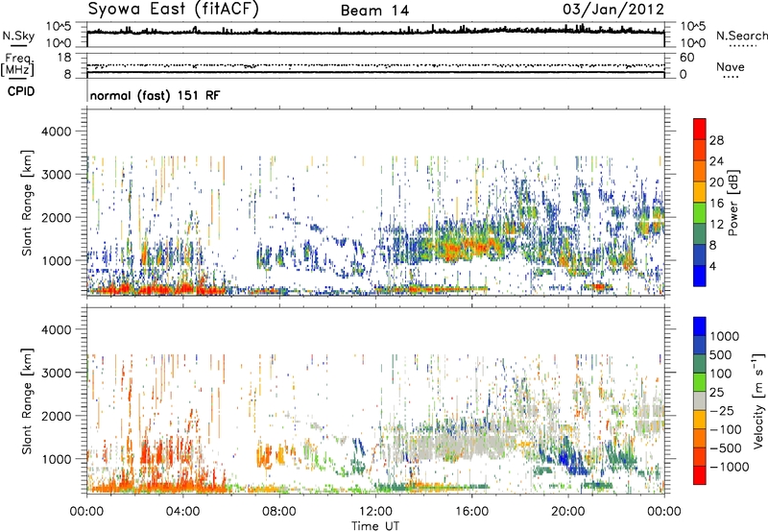The image size is (768, 532).
Task: Click the "CPID" row label
Action: click(x=21, y=91)
